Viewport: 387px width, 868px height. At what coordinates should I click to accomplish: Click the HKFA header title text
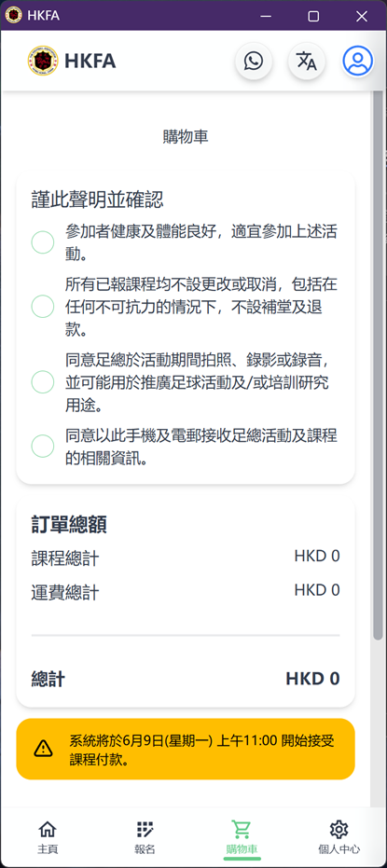(x=90, y=61)
